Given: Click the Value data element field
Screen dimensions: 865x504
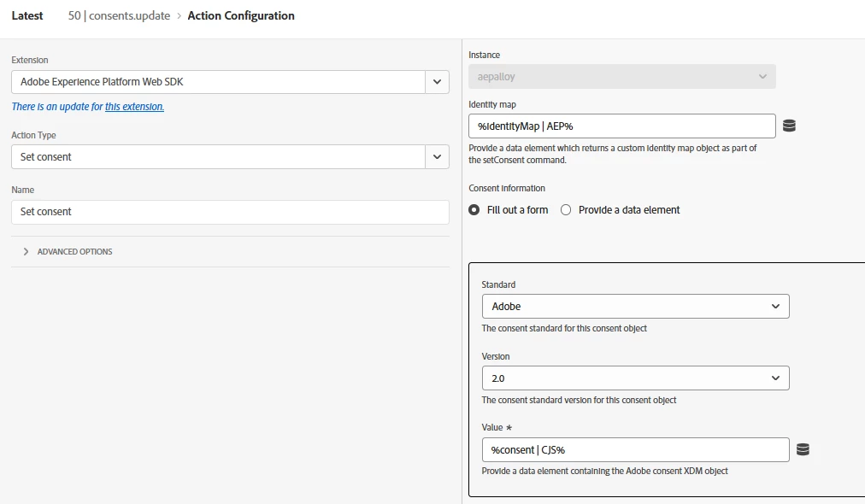Looking at the screenshot, I should coord(635,449).
